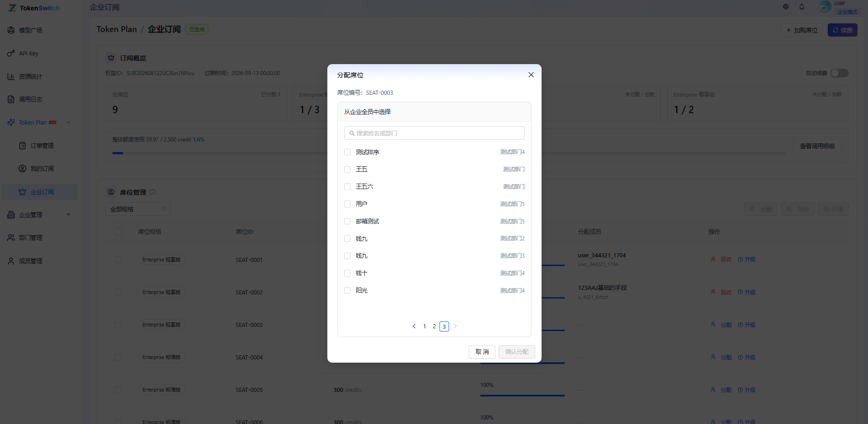Close the 分配席位 dialog
The width and height of the screenshot is (868, 424).
531,75
